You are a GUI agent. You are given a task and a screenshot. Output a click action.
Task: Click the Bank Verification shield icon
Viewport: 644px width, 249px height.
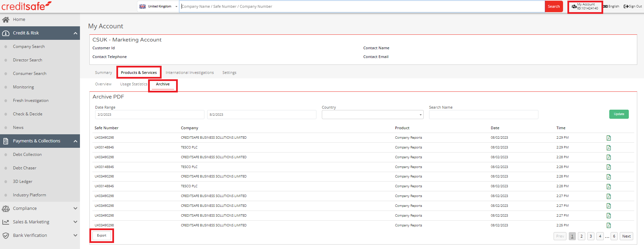(x=6, y=236)
